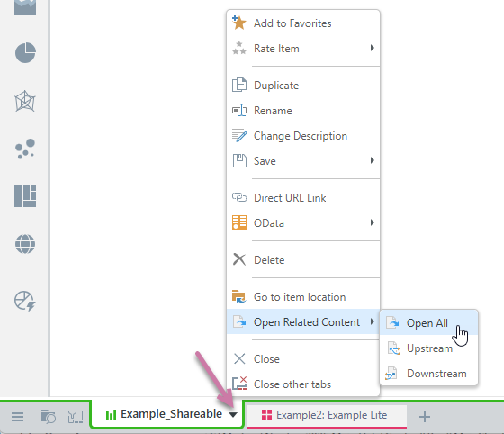Click the open items folder icon
Viewport: 504px width, 434px height.
pos(49,417)
